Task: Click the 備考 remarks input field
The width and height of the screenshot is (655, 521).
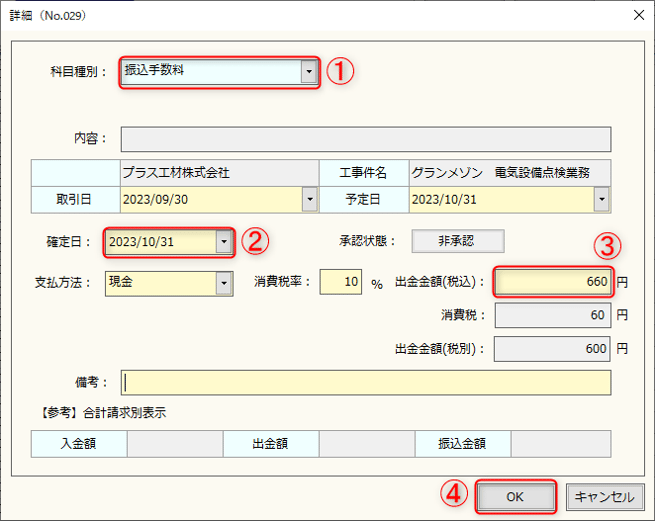Action: point(366,383)
